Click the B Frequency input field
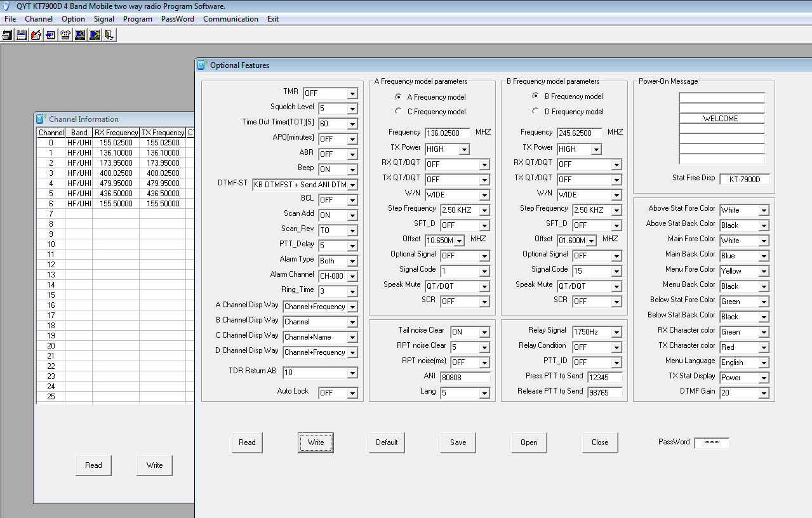The width and height of the screenshot is (812, 518). tap(580, 133)
